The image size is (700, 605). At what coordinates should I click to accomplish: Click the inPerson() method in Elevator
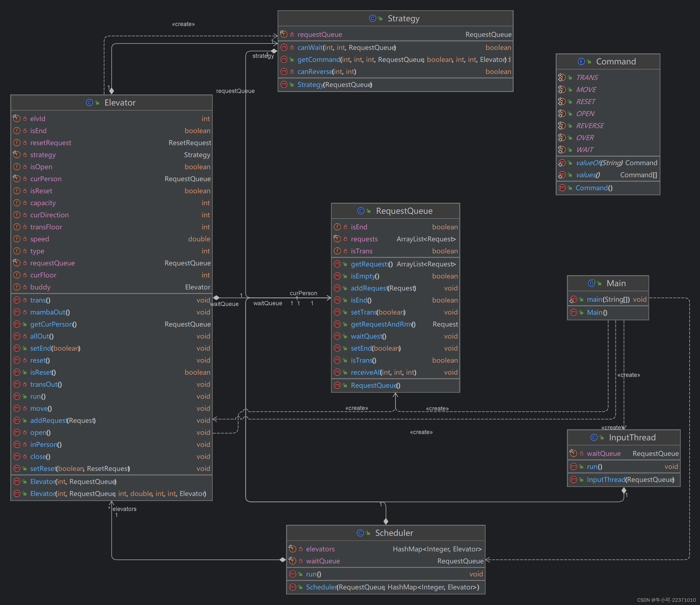(112, 444)
